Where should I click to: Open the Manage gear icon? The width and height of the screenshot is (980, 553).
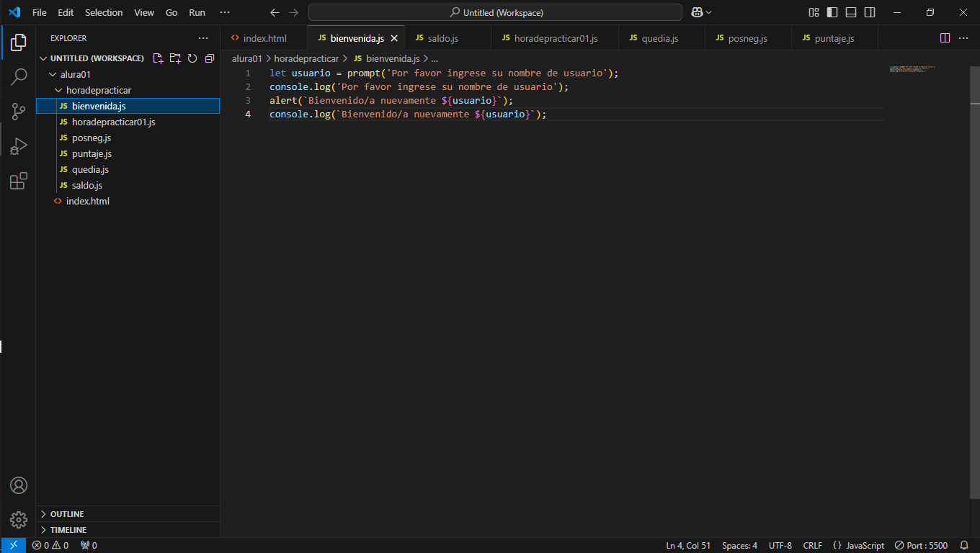(19, 520)
